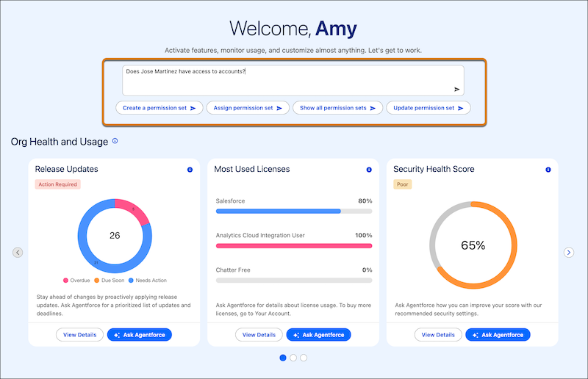Select the first carousel page dot
Image resolution: width=588 pixels, height=379 pixels.
click(283, 358)
